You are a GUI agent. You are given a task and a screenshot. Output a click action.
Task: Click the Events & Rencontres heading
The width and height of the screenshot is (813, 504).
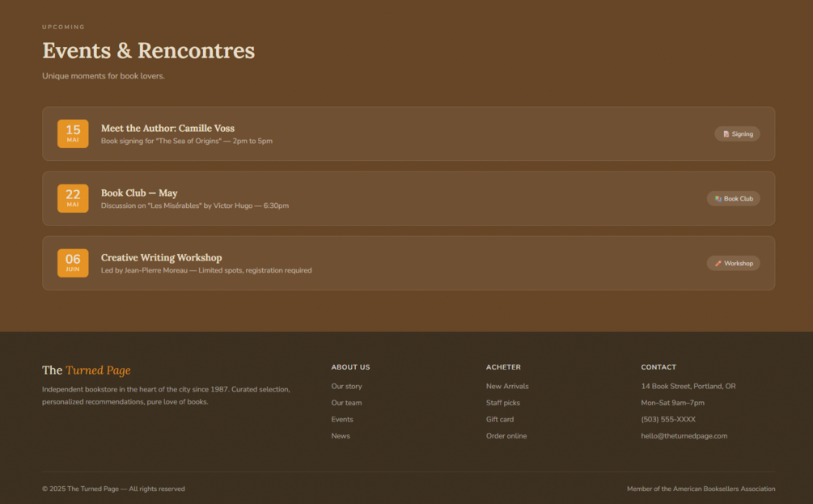(148, 50)
